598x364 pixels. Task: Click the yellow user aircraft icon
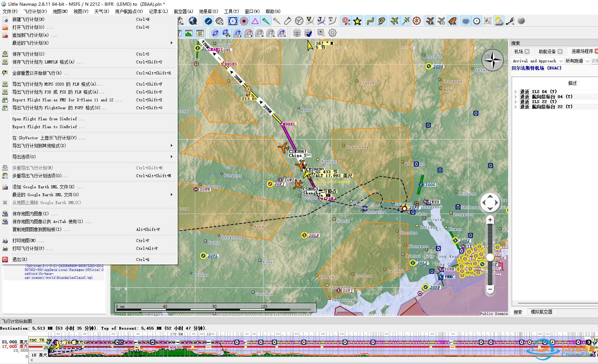(394, 21)
